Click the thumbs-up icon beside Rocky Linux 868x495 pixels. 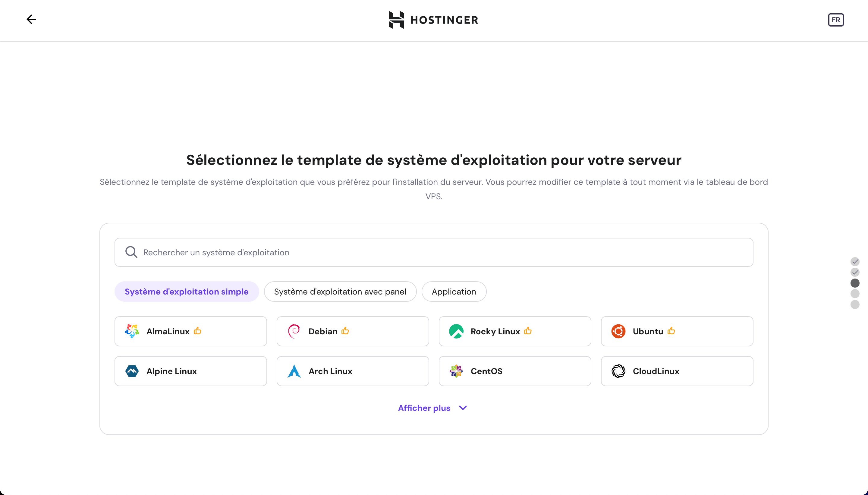tap(528, 330)
